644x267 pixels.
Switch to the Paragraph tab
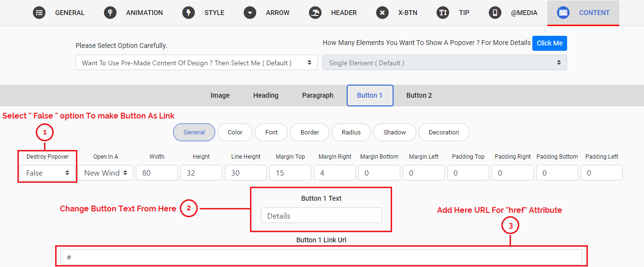pos(318,95)
